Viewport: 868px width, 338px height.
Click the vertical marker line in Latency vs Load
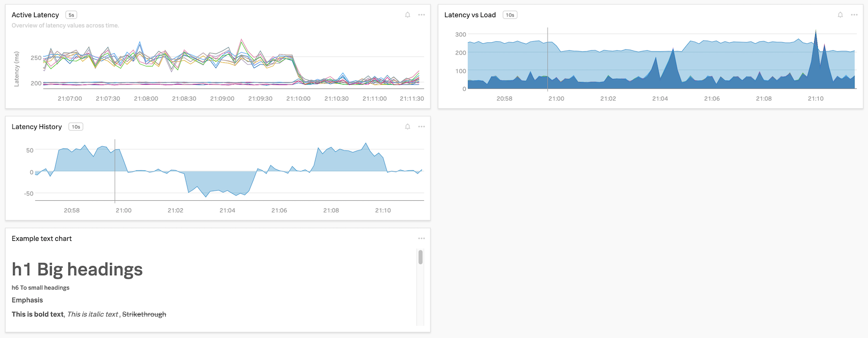point(548,60)
